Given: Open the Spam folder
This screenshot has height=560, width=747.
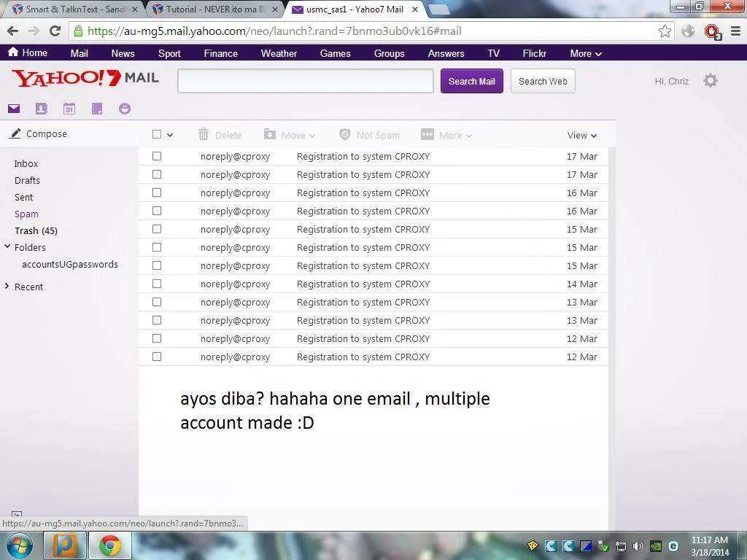Looking at the screenshot, I should point(26,214).
